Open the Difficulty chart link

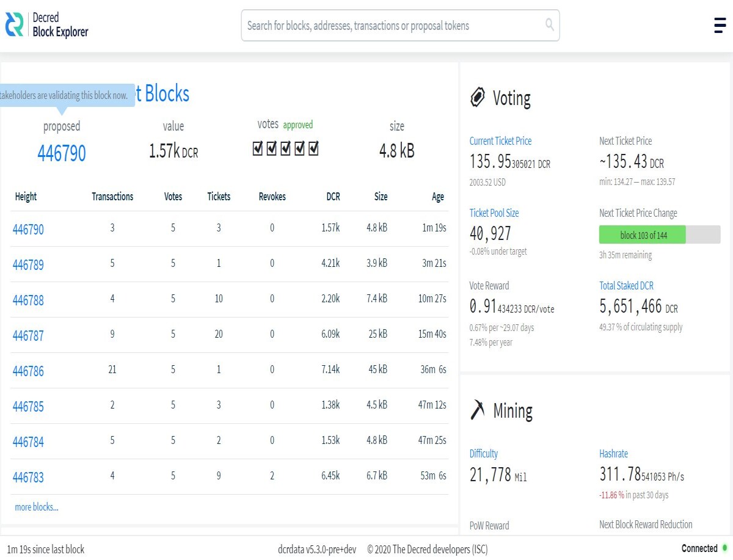click(484, 454)
